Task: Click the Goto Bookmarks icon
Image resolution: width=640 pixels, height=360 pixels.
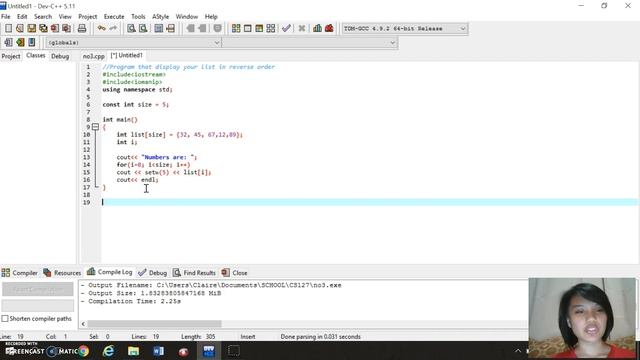Action: [x=31, y=42]
